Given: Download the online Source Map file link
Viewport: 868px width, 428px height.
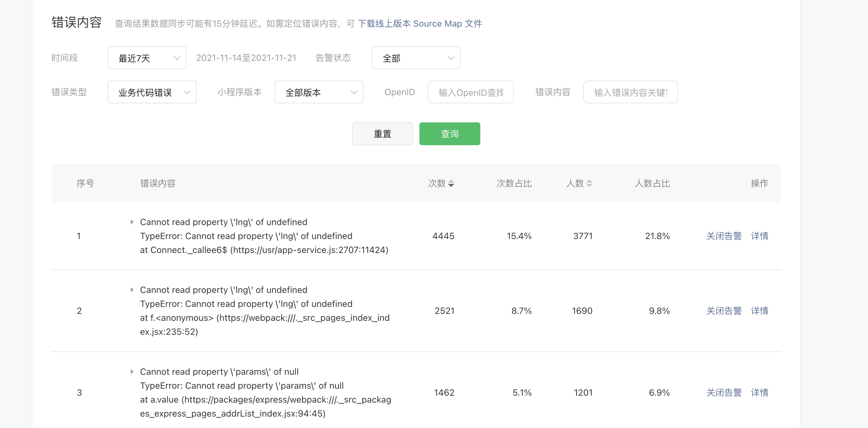Looking at the screenshot, I should click(x=419, y=23).
